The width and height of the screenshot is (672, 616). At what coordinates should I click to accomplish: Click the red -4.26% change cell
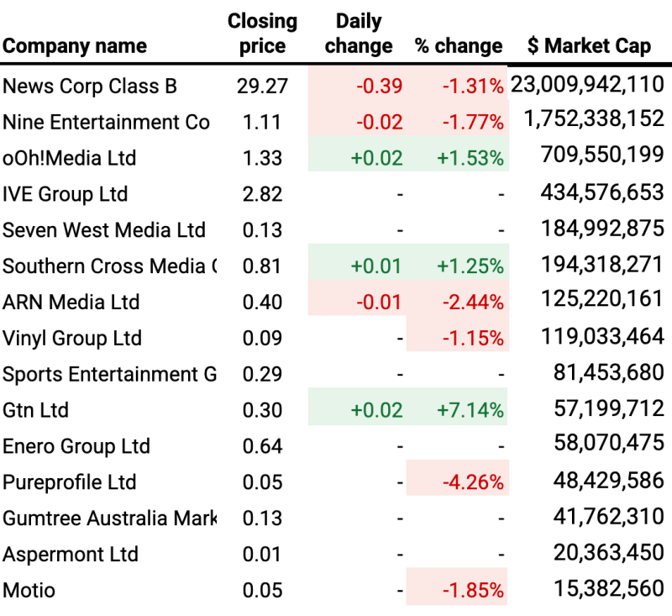[x=470, y=482]
